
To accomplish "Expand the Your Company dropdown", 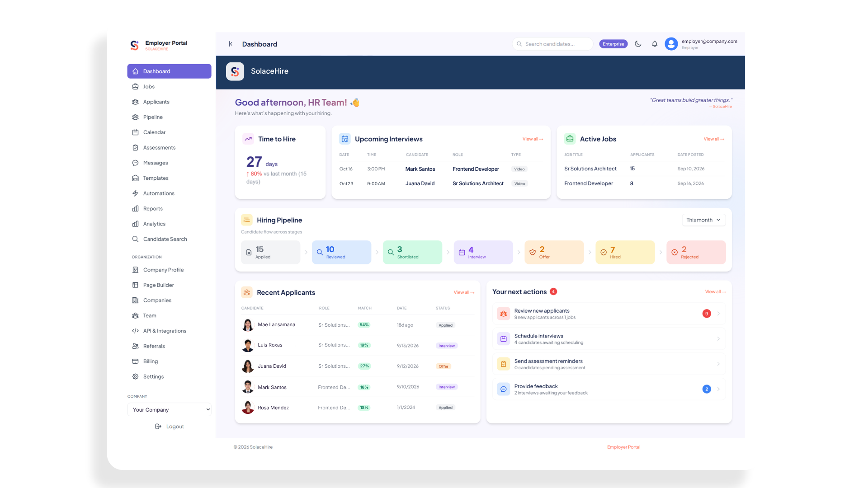I will (x=169, y=410).
